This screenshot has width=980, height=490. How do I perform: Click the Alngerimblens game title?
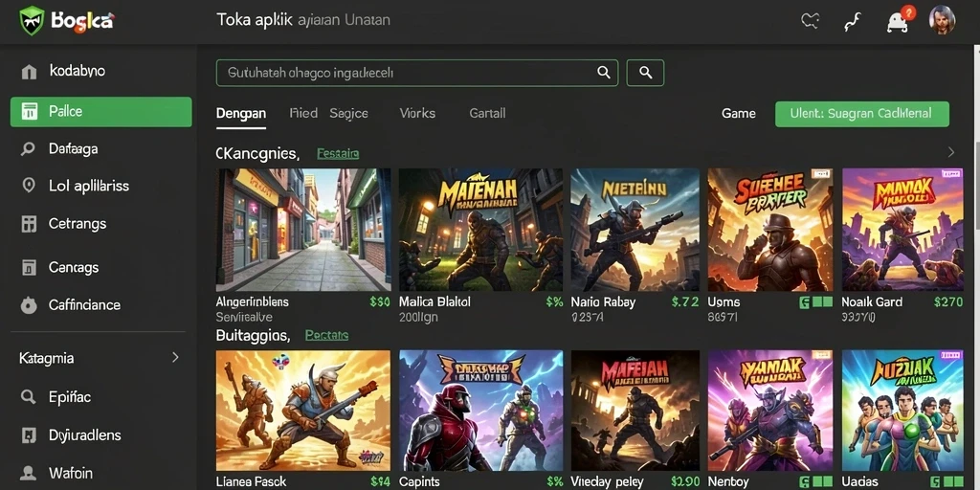tap(253, 301)
